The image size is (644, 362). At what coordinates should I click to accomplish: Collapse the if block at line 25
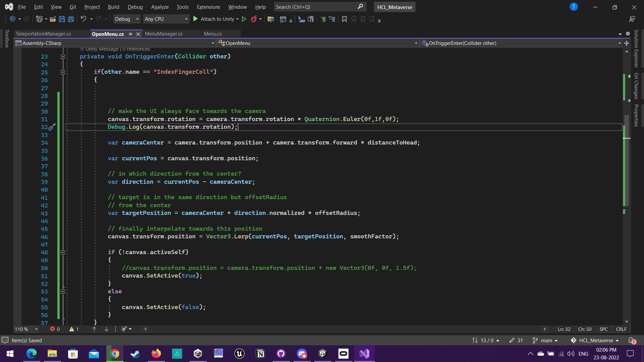63,72
